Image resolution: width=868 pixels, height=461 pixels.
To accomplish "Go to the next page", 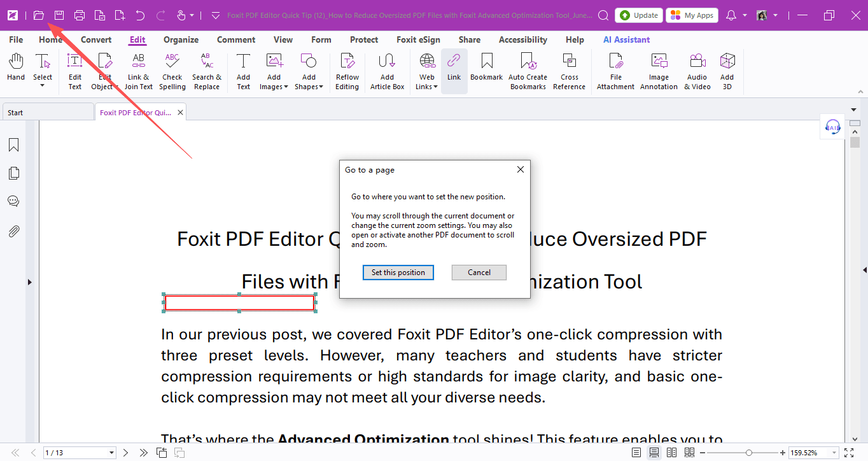I will pos(126,453).
